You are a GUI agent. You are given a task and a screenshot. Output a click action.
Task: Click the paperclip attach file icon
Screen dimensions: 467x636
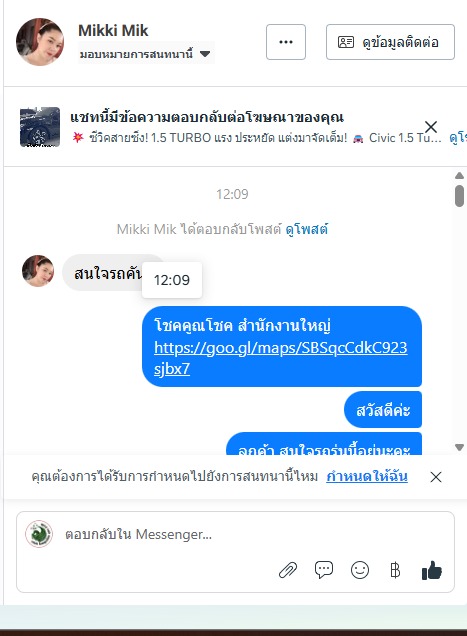click(288, 570)
